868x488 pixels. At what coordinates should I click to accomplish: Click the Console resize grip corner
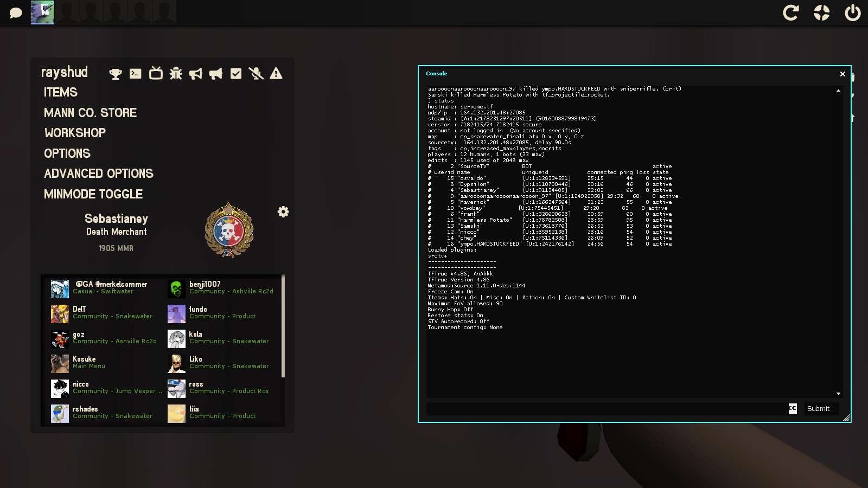tap(846, 418)
